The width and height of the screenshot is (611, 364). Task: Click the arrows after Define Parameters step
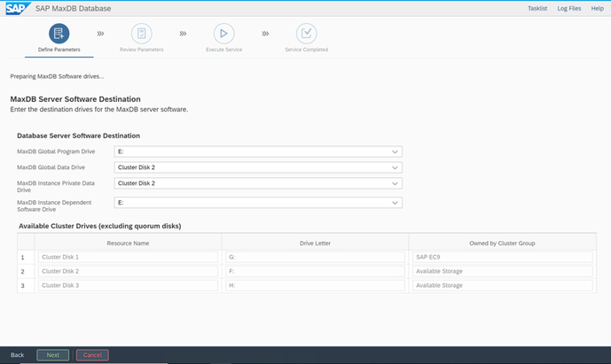100,34
